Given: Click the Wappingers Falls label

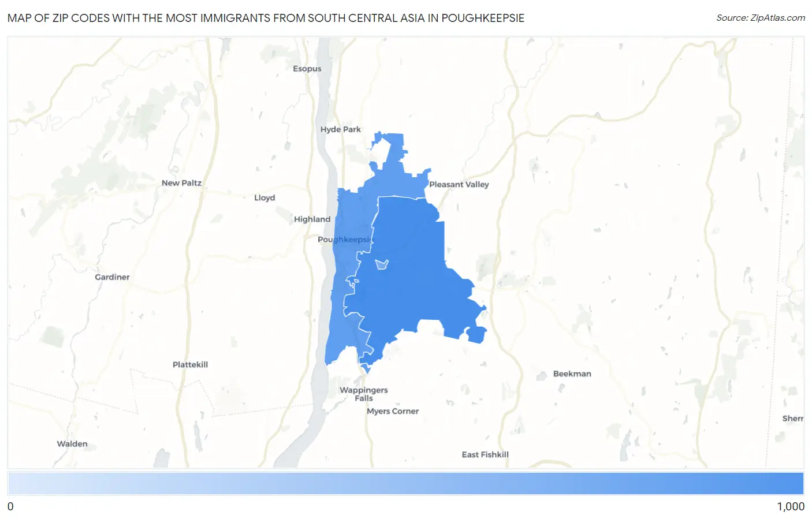Looking at the screenshot, I should click(x=364, y=394).
